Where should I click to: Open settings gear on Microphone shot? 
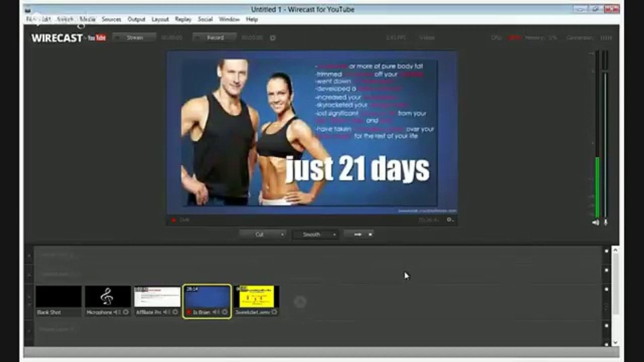coord(126,312)
